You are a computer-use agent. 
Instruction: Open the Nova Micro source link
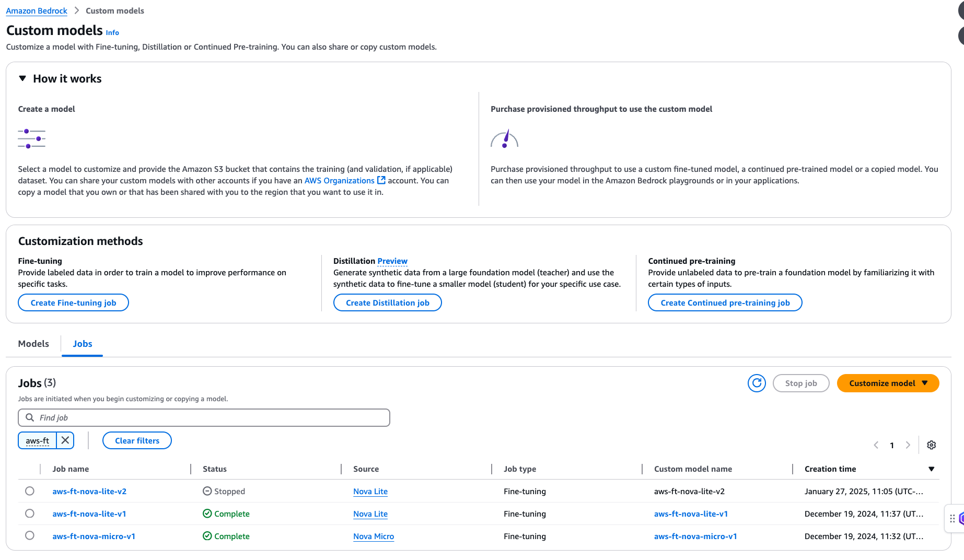pos(374,536)
